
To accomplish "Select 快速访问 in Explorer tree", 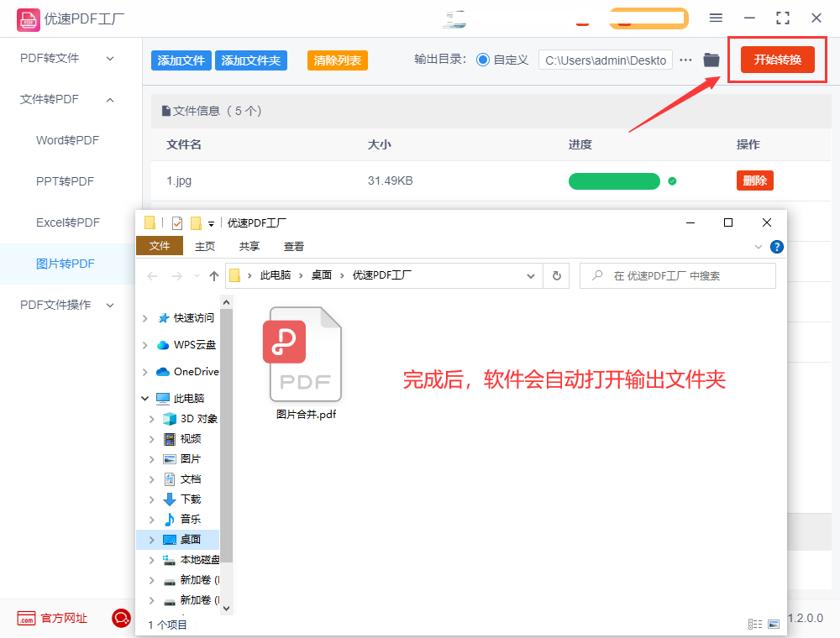I will click(186, 318).
